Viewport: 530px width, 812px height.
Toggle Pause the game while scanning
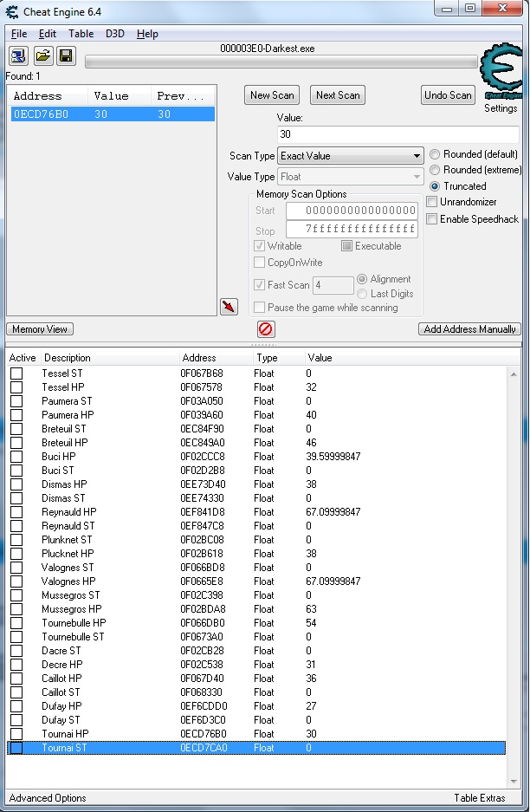pyautogui.click(x=326, y=308)
